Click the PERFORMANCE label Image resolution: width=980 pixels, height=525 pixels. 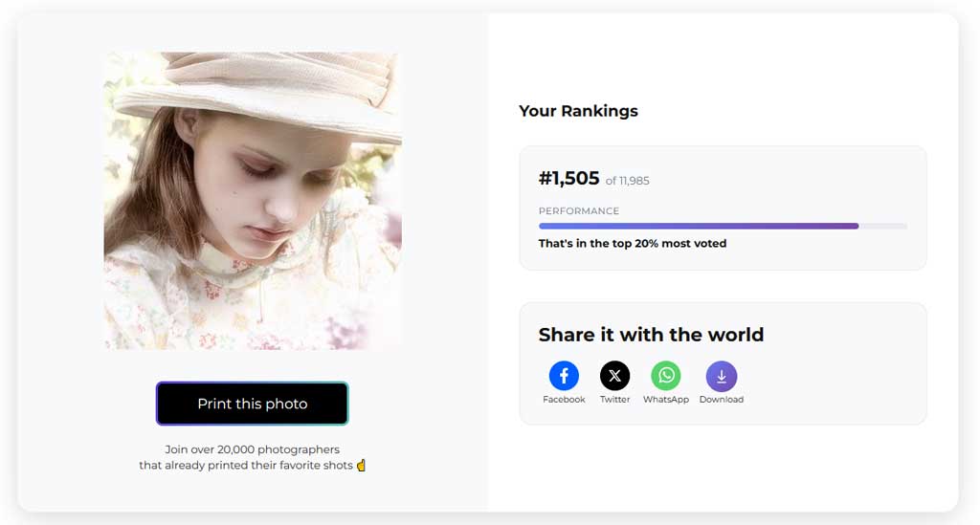579,211
